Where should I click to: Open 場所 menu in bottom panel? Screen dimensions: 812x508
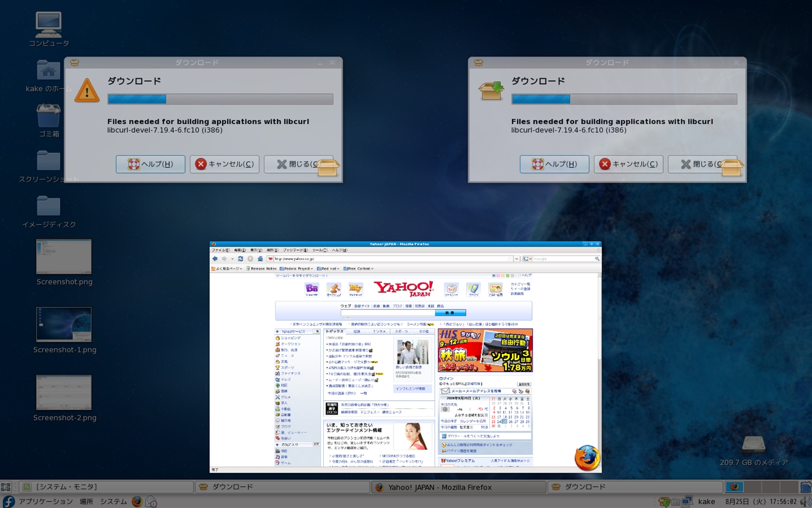(x=86, y=501)
